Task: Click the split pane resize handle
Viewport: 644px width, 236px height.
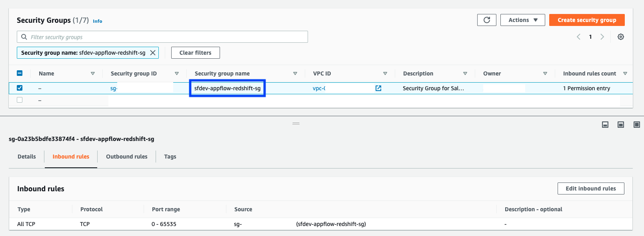Action: tap(296, 123)
